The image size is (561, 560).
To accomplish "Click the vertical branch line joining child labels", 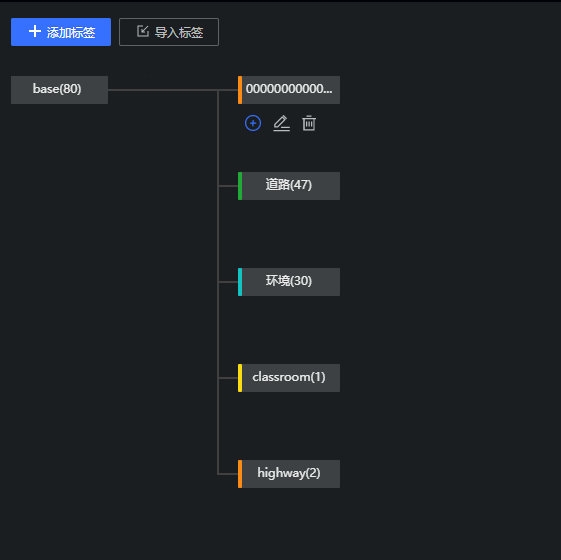I will (x=218, y=282).
